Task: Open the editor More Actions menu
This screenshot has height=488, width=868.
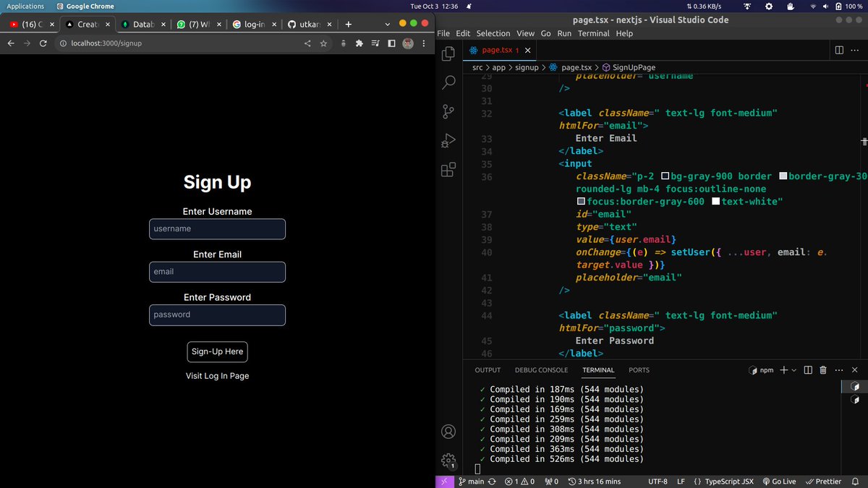Action: click(x=856, y=50)
